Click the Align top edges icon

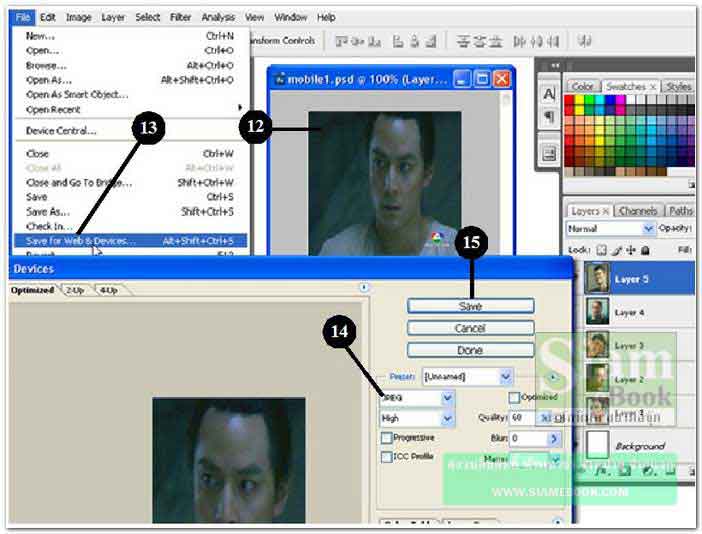(x=342, y=42)
